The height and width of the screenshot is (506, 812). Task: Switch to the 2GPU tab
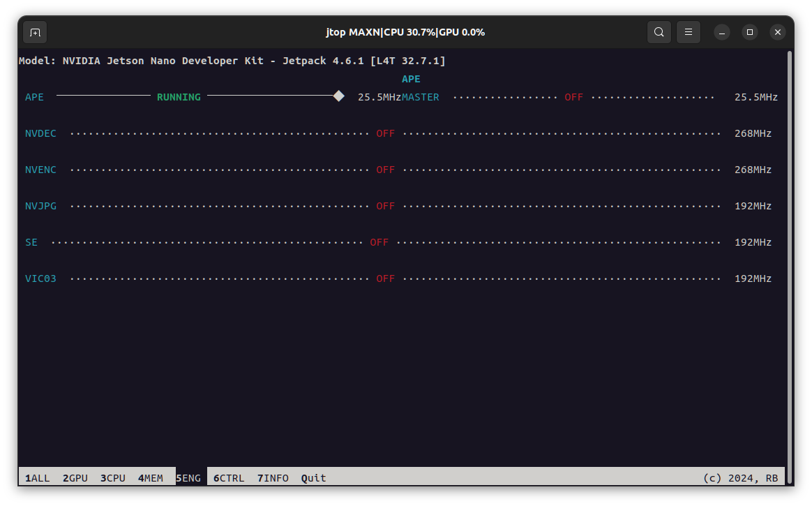point(75,478)
